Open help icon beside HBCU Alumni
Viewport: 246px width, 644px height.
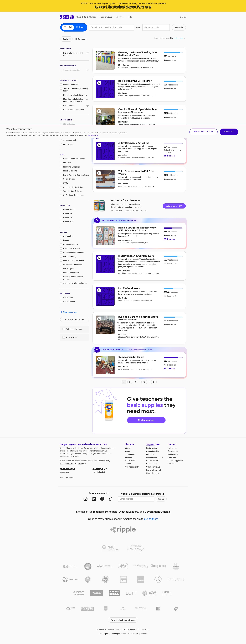click(x=88, y=106)
